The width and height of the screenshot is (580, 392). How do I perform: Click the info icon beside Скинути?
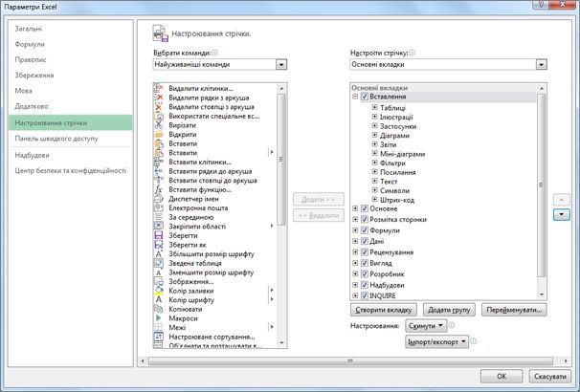[452, 325]
